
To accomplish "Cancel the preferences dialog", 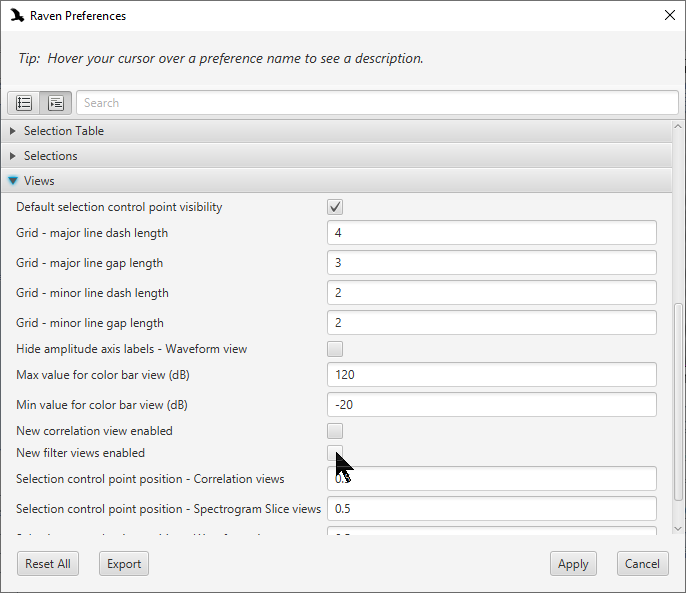I will (642, 564).
